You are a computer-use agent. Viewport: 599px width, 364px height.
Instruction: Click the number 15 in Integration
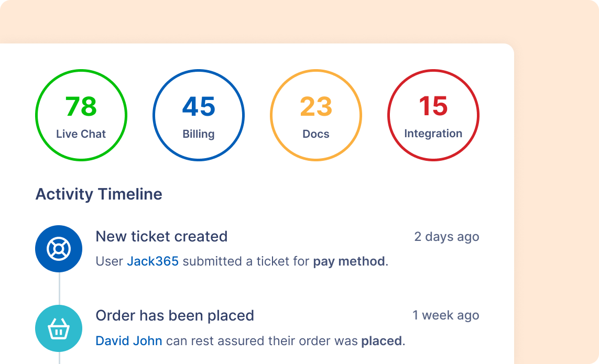(x=433, y=106)
